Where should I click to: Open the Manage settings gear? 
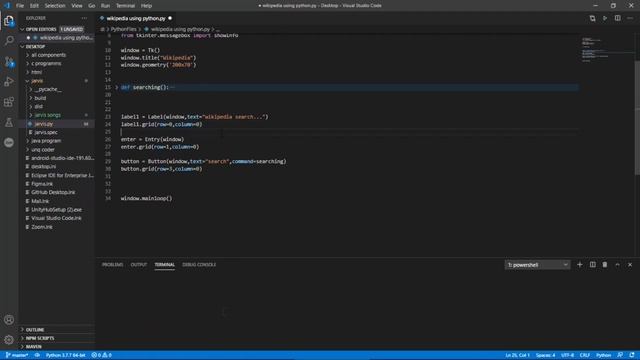coord(9,340)
